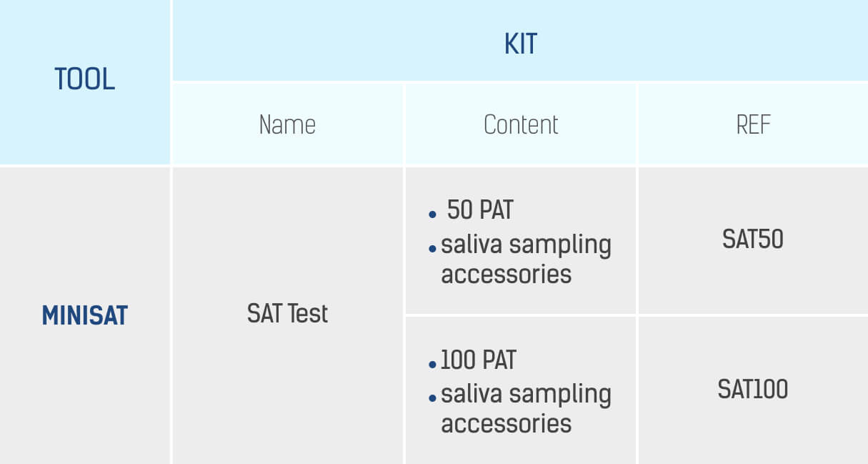Click the word 'accessories' in SAT50 row
The height and width of the screenshot is (464, 868).
tap(506, 274)
